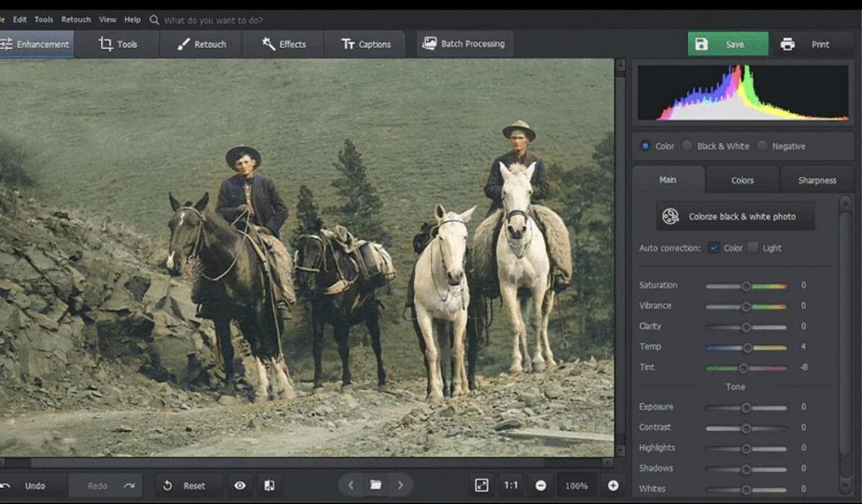Open the Retouch menu in menu bar
The image size is (862, 504).
pyautogui.click(x=76, y=19)
